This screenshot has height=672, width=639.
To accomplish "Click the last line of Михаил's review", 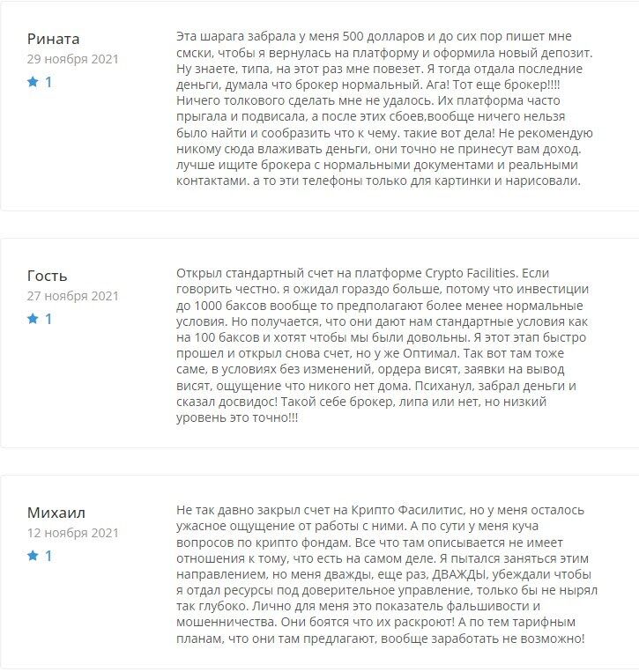I will click(x=380, y=639).
